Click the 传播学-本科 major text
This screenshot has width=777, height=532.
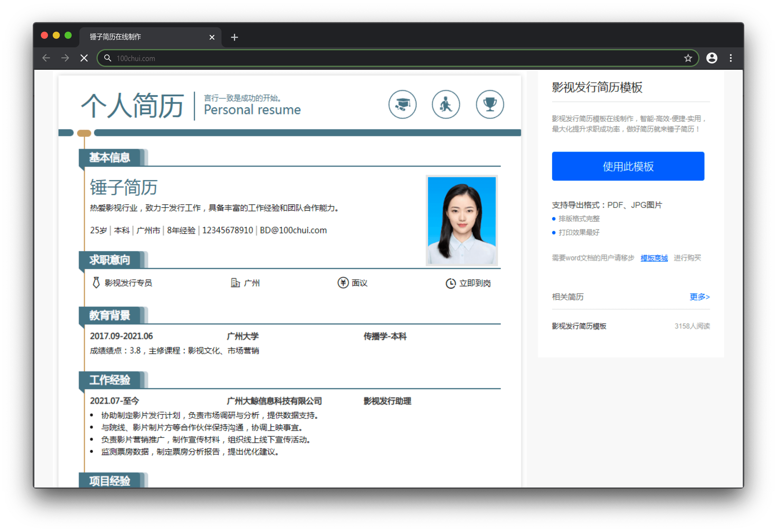[x=385, y=336]
